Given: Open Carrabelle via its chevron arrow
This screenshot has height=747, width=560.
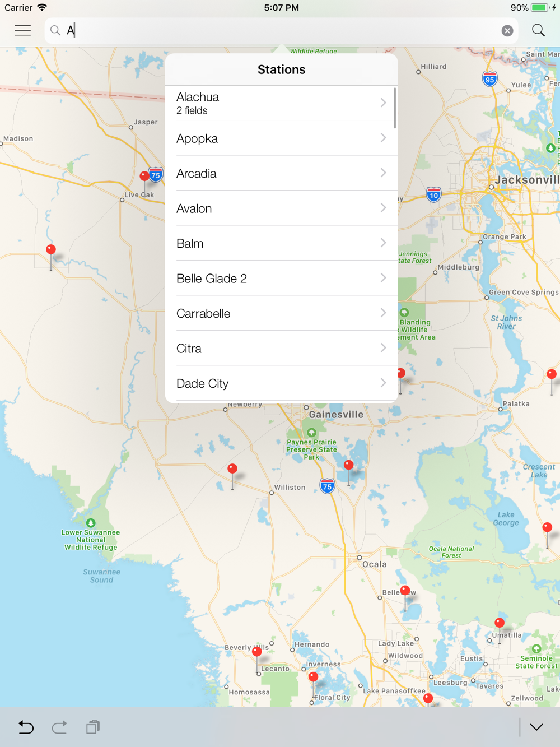Looking at the screenshot, I should tap(384, 313).
